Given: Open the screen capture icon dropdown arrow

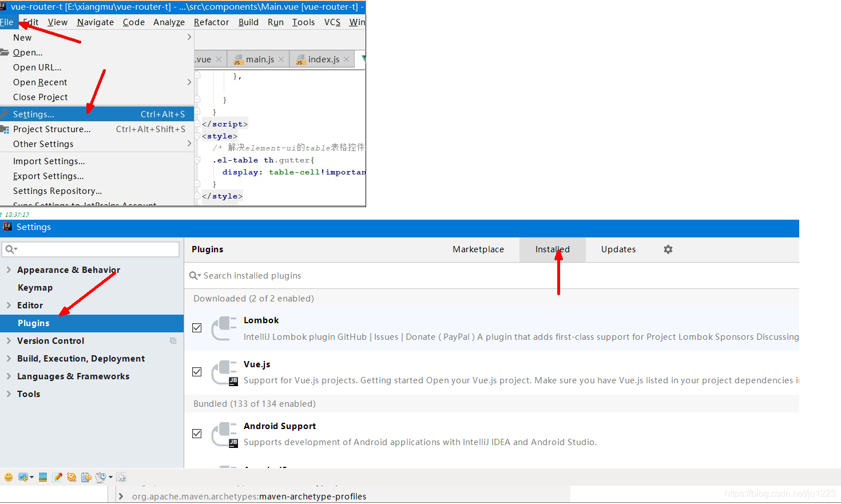Looking at the screenshot, I should (31, 477).
